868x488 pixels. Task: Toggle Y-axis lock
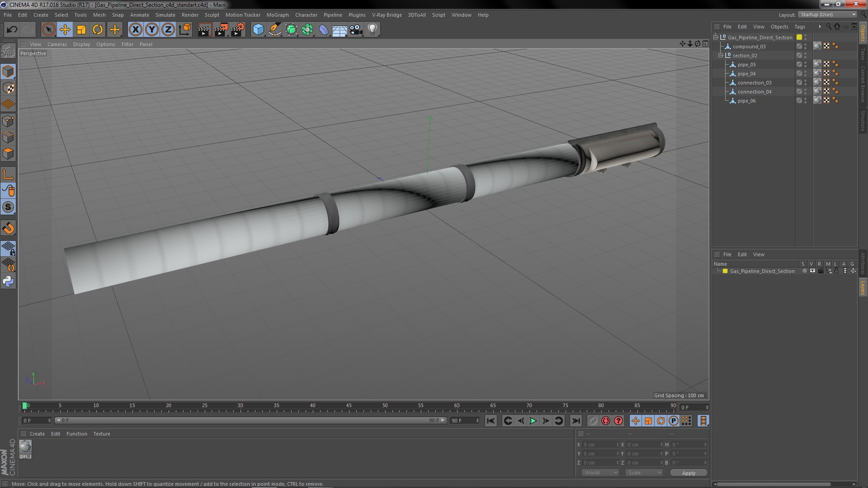tap(152, 30)
